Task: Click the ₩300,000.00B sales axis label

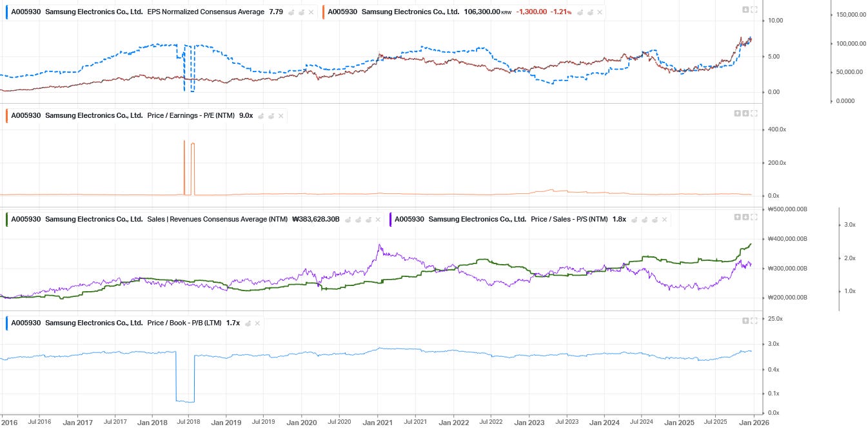Action: pyautogui.click(x=788, y=269)
